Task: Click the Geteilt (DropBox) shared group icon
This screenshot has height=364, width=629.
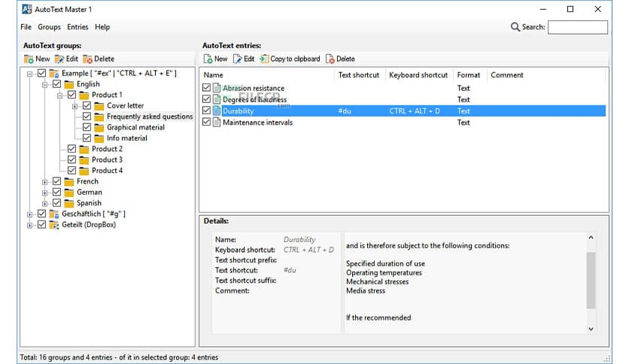Action: tap(53, 225)
